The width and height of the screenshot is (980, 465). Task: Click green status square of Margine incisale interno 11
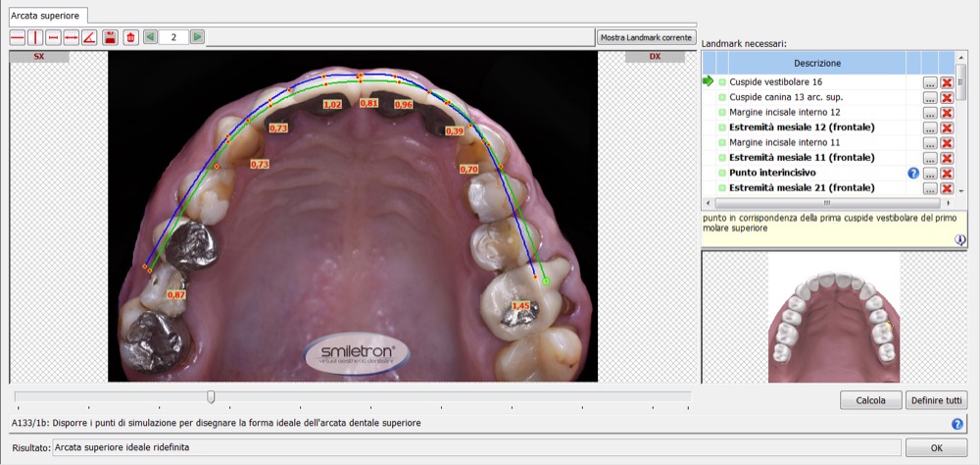click(x=722, y=142)
